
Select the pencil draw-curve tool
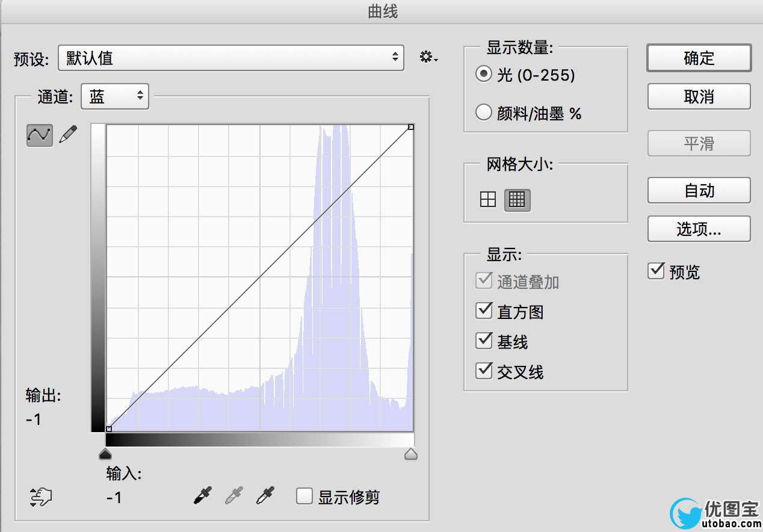[x=69, y=135]
